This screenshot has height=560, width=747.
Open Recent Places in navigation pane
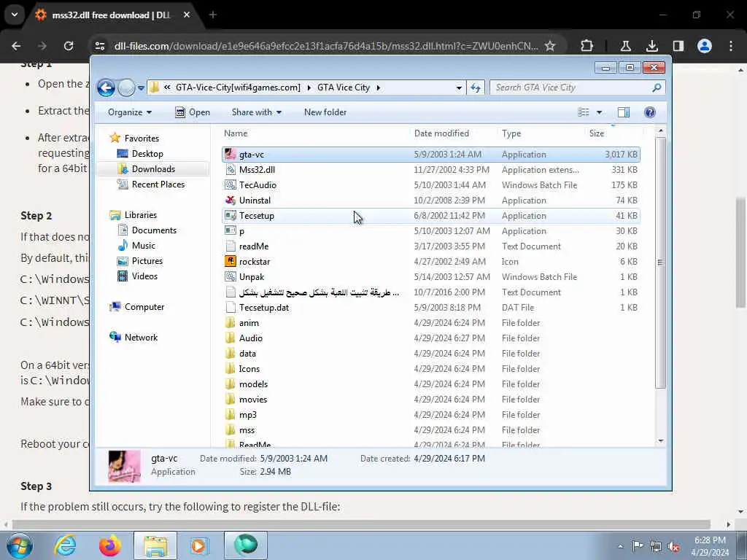(158, 184)
